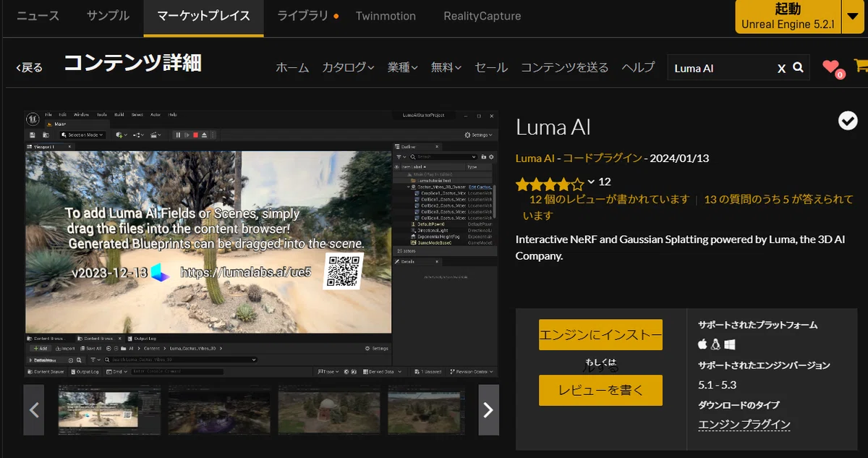Click the Apple platform icon
This screenshot has height=458, width=868.
(x=702, y=344)
